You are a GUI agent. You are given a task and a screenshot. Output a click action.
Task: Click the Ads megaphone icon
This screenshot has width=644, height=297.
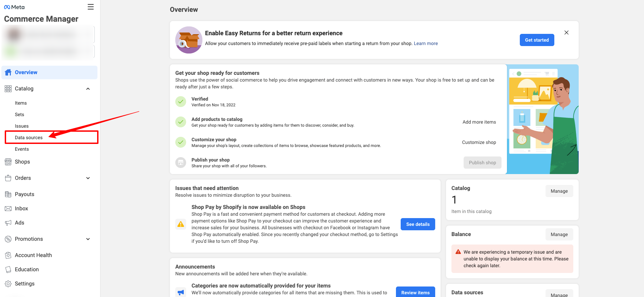(x=8, y=223)
